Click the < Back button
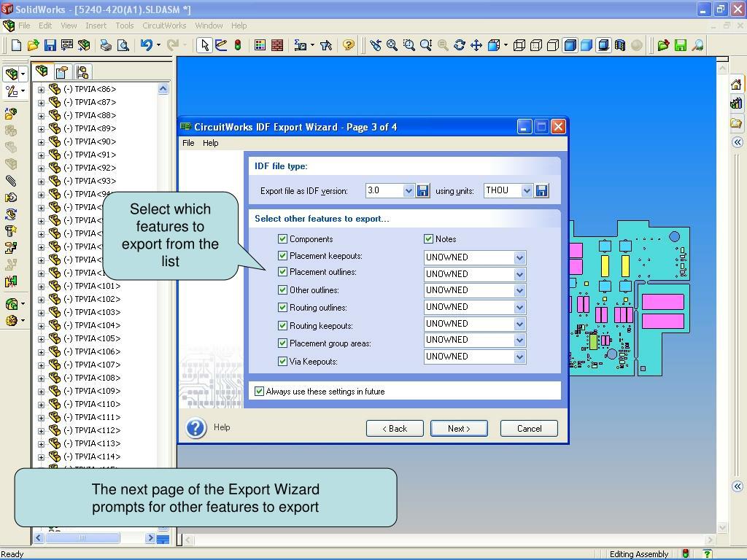 395,429
